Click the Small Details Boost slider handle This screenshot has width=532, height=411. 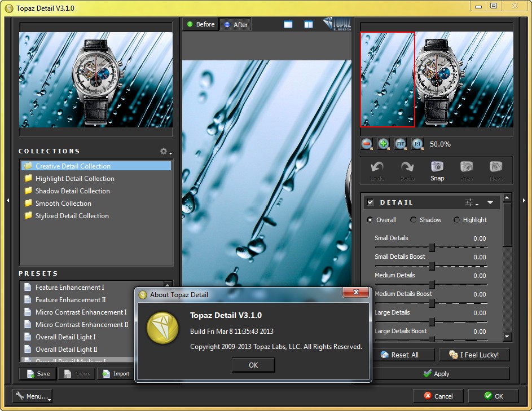click(432, 266)
